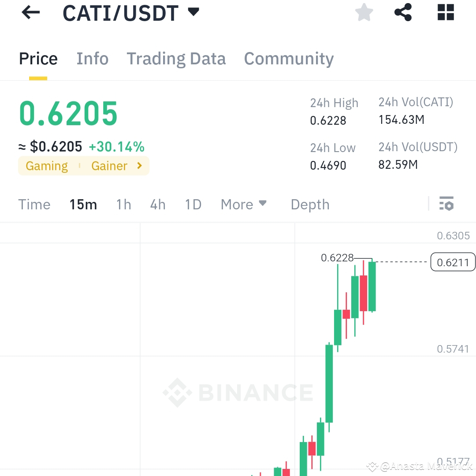Expand the More timeframe options
The image size is (476, 476).
[x=243, y=204]
